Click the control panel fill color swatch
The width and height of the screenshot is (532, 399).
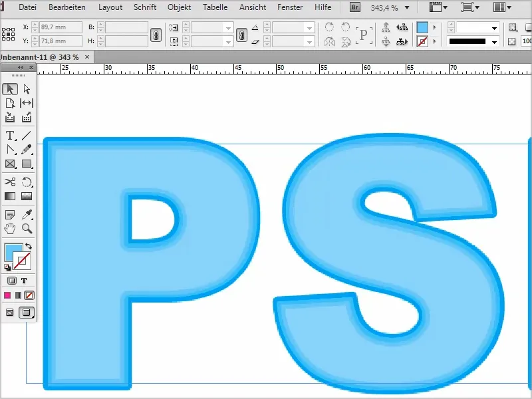(x=422, y=27)
